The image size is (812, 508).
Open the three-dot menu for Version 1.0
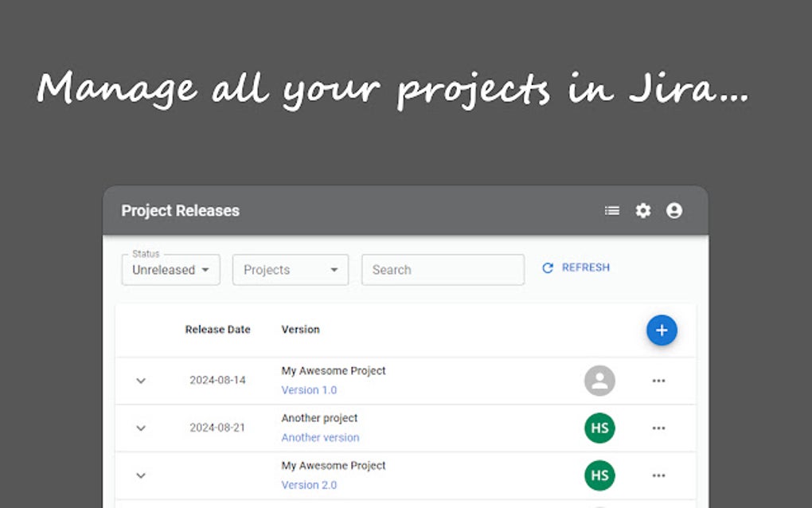click(658, 381)
